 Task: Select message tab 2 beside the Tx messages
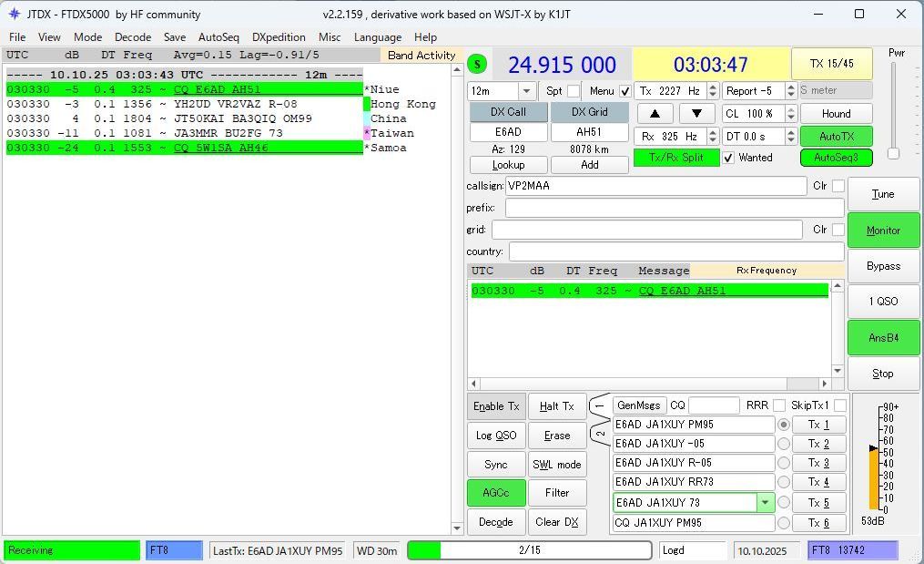tap(599, 434)
